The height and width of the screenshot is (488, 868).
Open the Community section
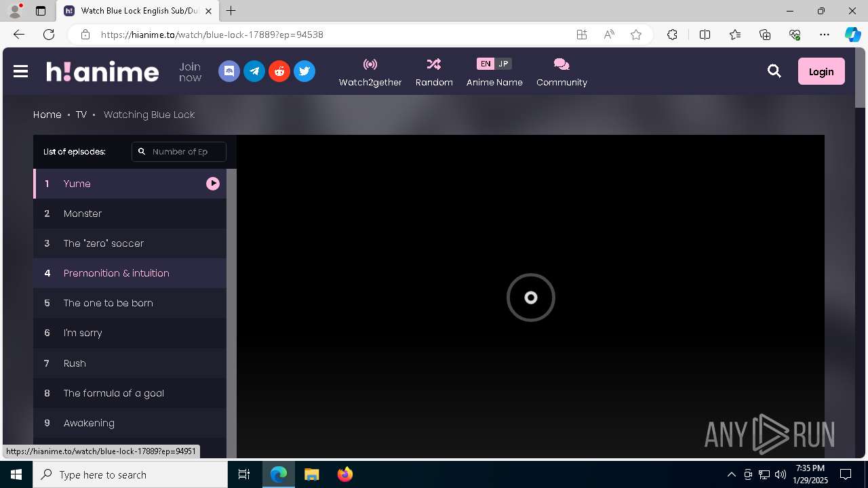[x=561, y=73]
